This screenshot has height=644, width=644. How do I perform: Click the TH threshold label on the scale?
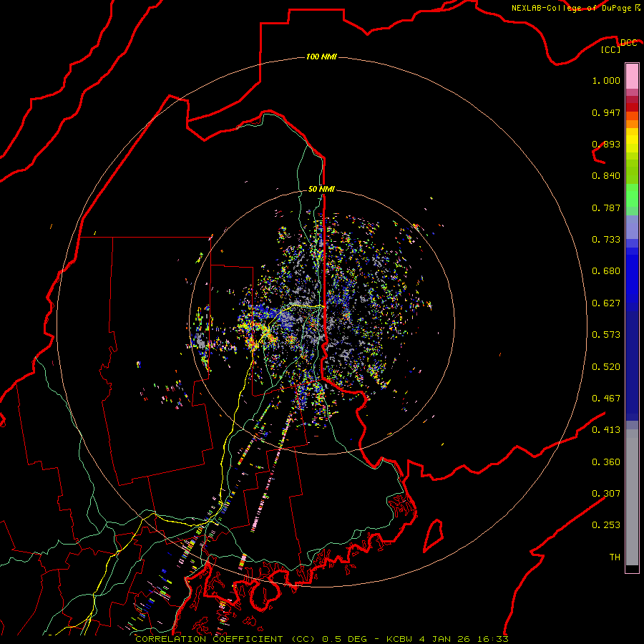pos(615,557)
